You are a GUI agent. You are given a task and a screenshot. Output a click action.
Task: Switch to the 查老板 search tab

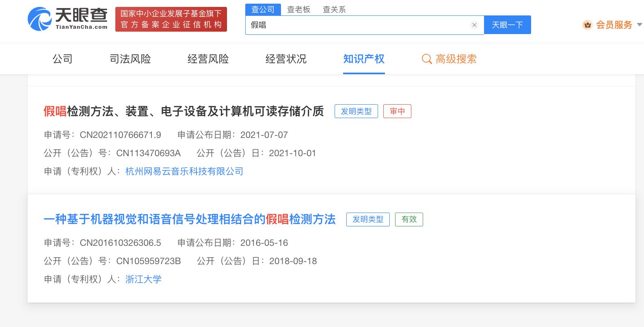(x=298, y=9)
